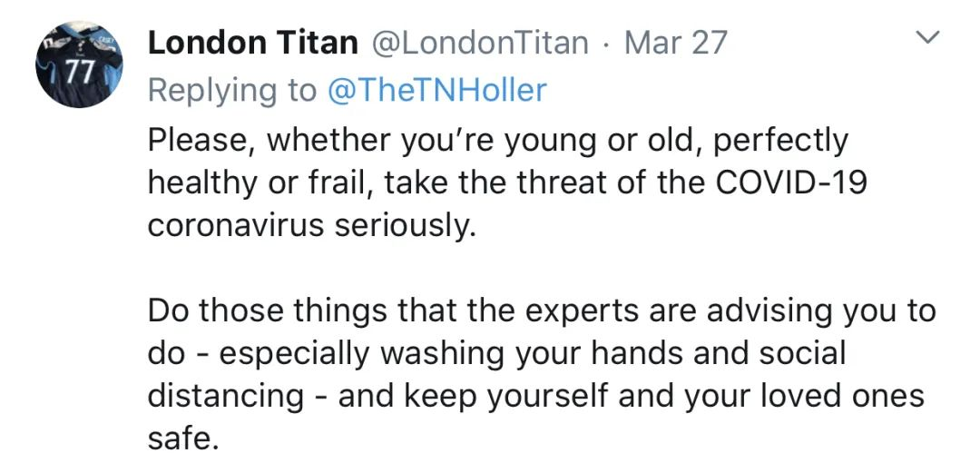Open the Mar 27 timestamp link
Image resolution: width=980 pixels, height=473 pixels.
675,43
